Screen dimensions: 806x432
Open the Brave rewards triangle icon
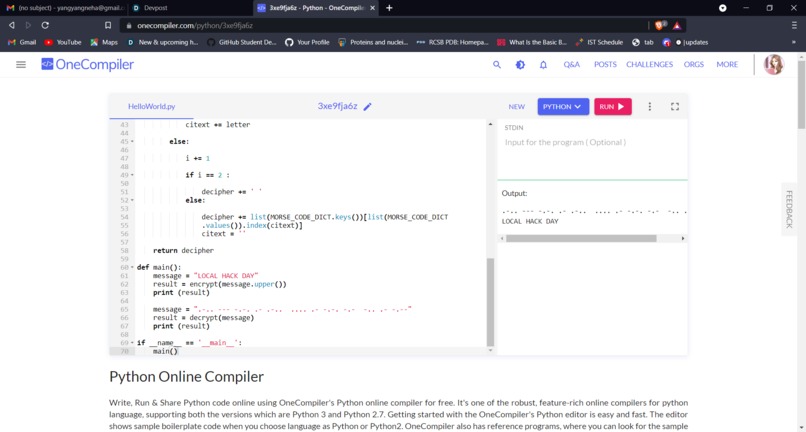tap(677, 25)
